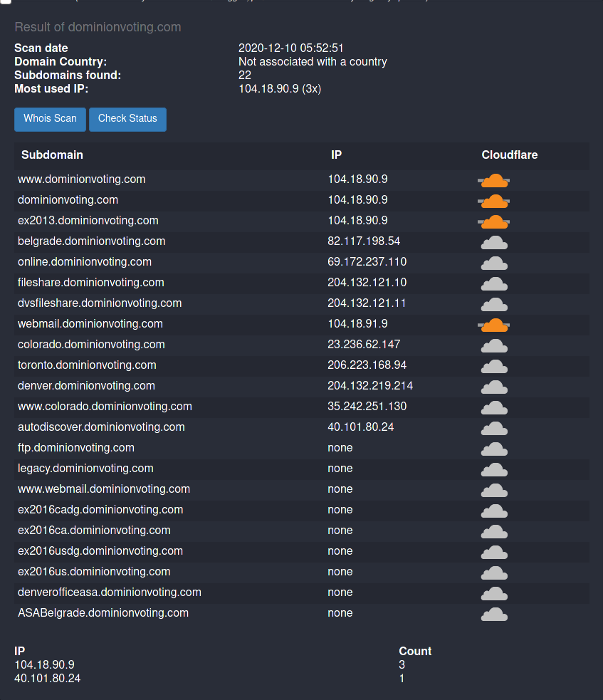Select dvsfileshare.dominionvoting.com subdomain text
Screen dimensions: 603x700
coord(100,303)
